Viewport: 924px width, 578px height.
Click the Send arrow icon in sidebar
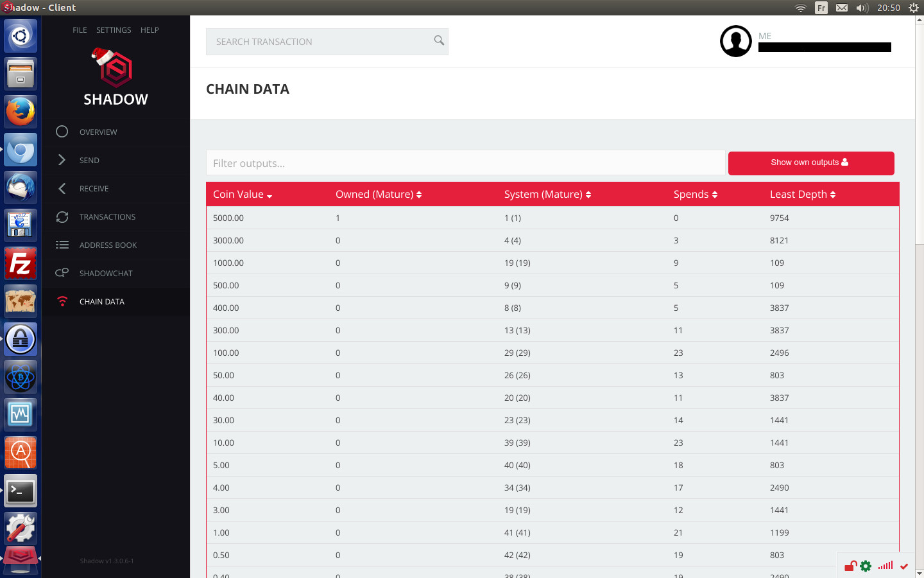point(62,160)
